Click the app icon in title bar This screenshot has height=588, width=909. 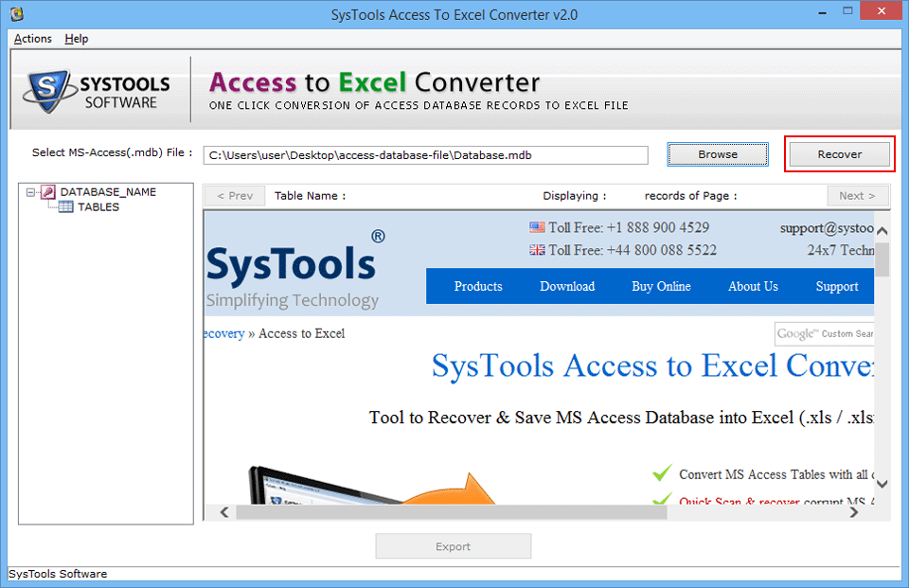click(17, 14)
